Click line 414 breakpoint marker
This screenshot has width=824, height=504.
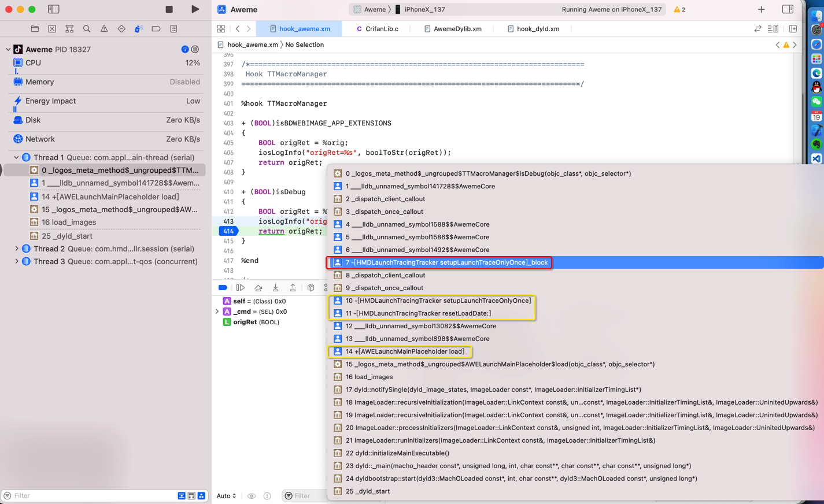(x=228, y=231)
